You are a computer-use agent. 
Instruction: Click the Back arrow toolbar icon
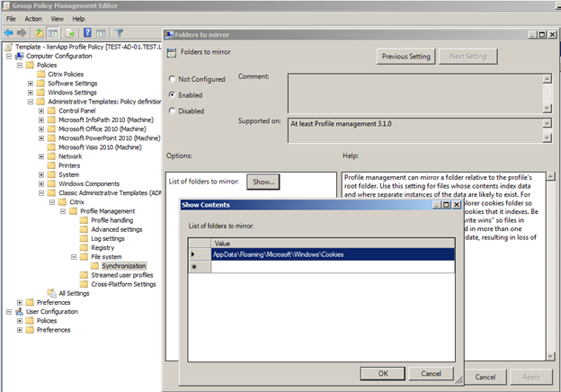(x=8, y=33)
